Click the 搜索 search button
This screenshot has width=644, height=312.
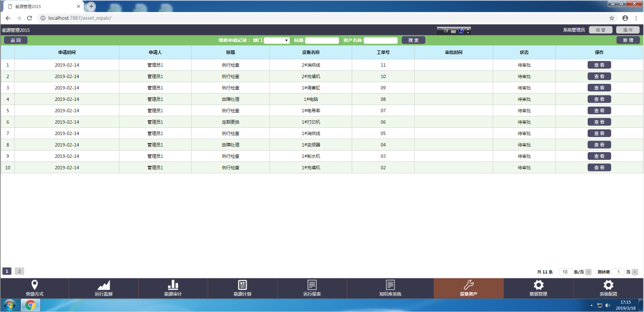[414, 41]
